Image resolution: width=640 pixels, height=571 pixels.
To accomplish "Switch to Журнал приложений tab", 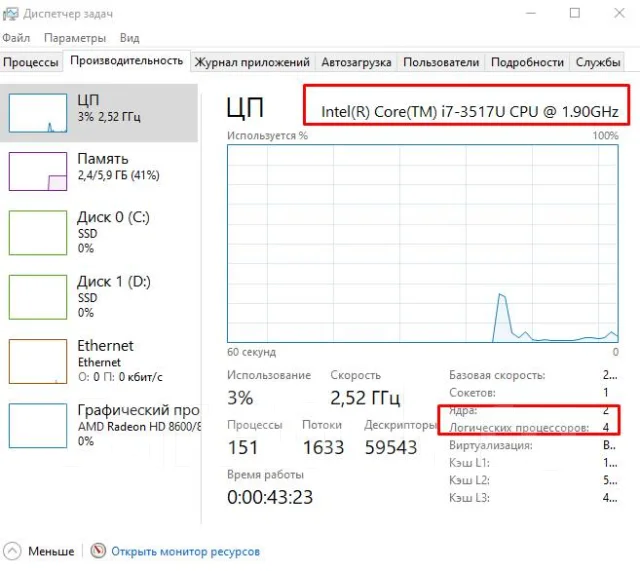I will pyautogui.click(x=252, y=62).
